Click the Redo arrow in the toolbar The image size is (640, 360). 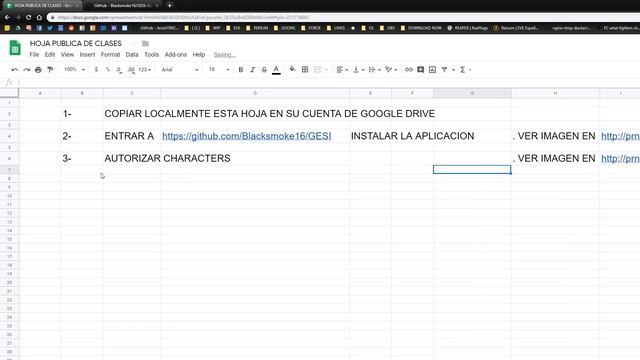(x=27, y=70)
